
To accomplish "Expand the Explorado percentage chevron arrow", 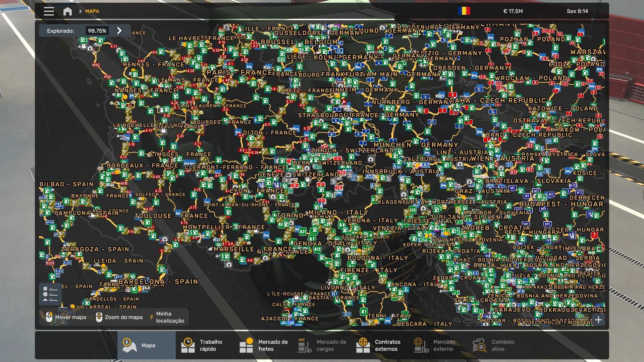I will tap(119, 31).
